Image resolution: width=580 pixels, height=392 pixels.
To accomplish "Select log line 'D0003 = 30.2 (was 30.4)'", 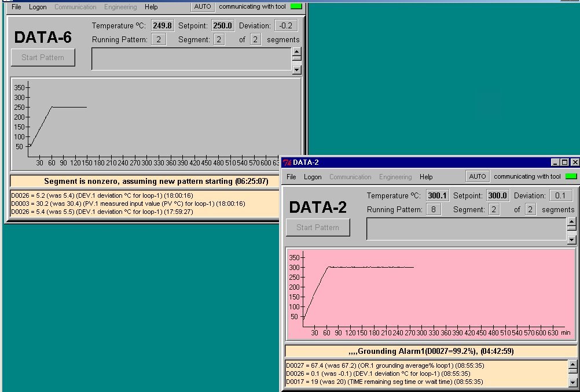I will pos(128,204).
